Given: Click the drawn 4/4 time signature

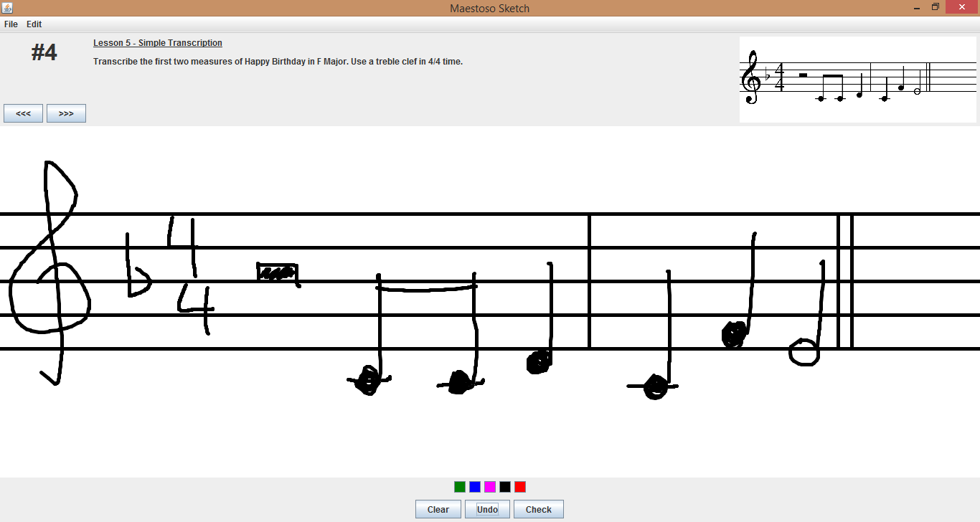Looking at the screenshot, I should 191,275.
